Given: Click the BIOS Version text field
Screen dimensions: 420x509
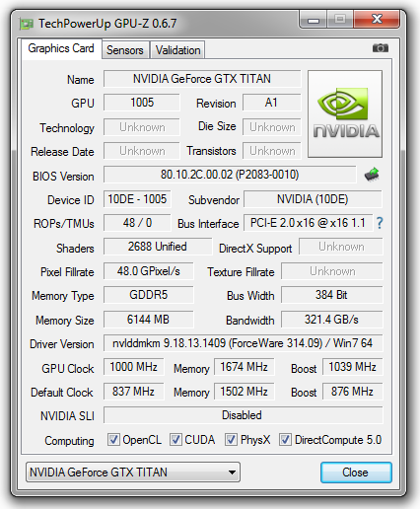Looking at the screenshot, I should [230, 175].
